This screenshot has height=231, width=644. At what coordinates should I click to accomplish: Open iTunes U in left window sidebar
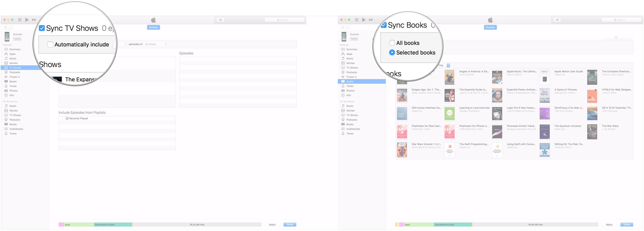click(x=14, y=77)
